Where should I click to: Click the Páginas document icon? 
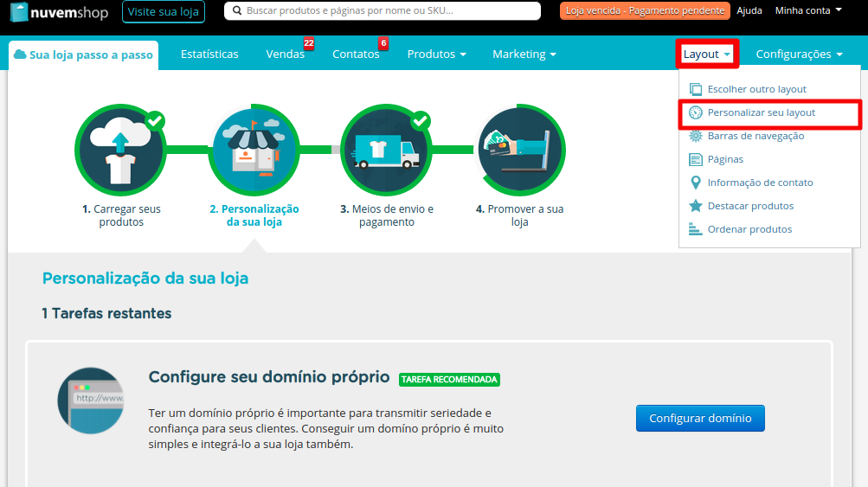tap(695, 159)
